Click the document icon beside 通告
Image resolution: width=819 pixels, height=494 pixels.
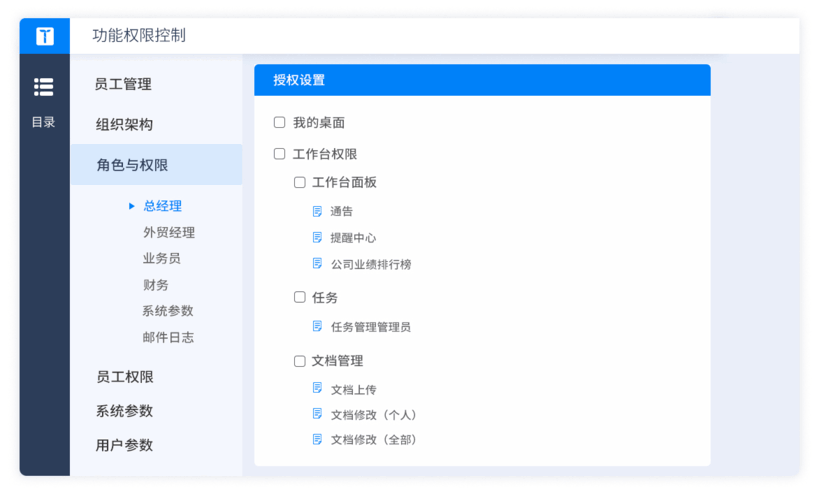[x=317, y=211]
